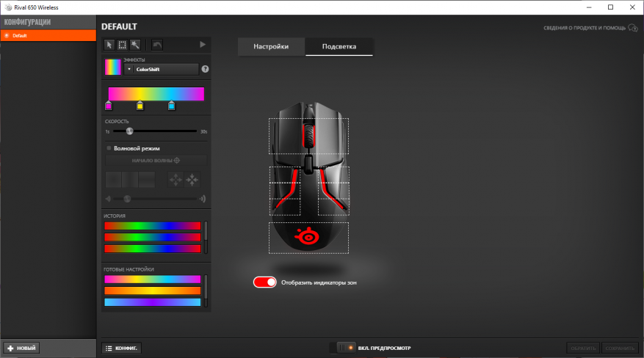Image resolution: width=644 pixels, height=358 pixels.
Task: Pick the third history rainbow gradient
Action: (153, 249)
